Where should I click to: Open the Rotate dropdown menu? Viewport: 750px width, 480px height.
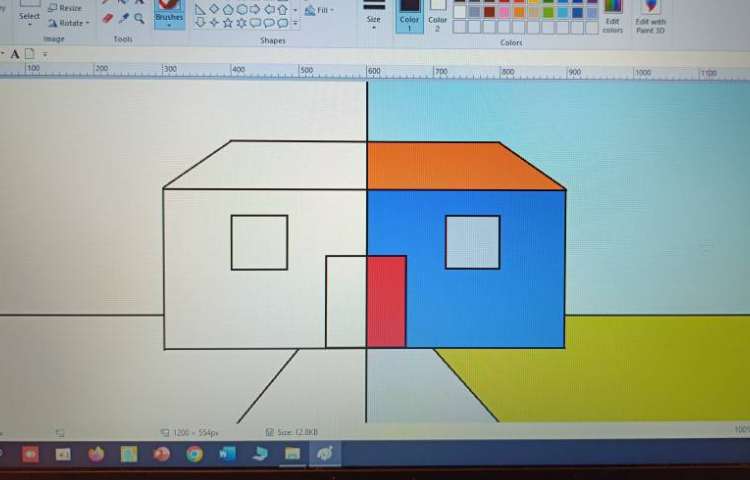[x=68, y=22]
